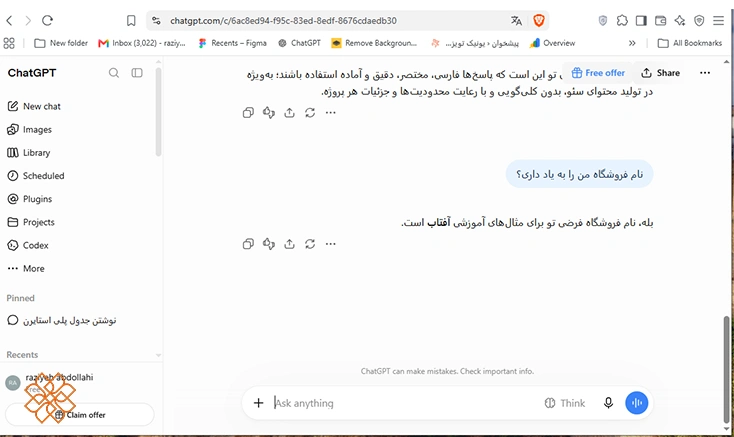Share the first assistant response
Screen dimensions: 734x437
click(289, 113)
